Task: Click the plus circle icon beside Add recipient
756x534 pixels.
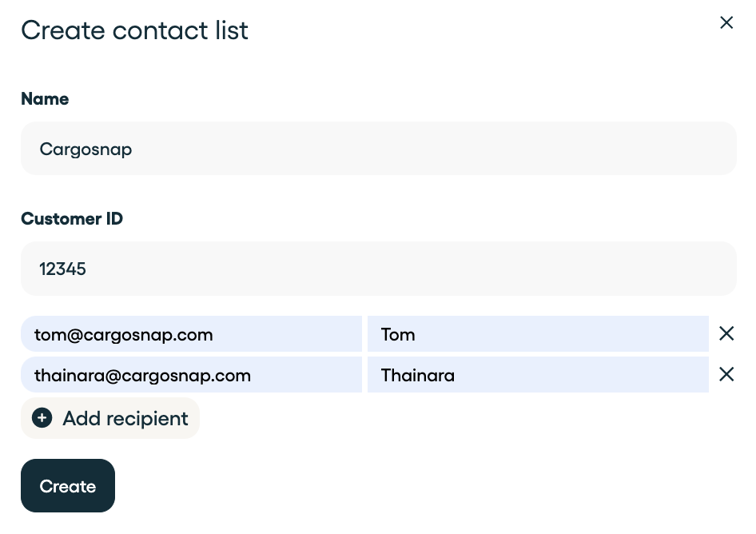Action: click(42, 418)
